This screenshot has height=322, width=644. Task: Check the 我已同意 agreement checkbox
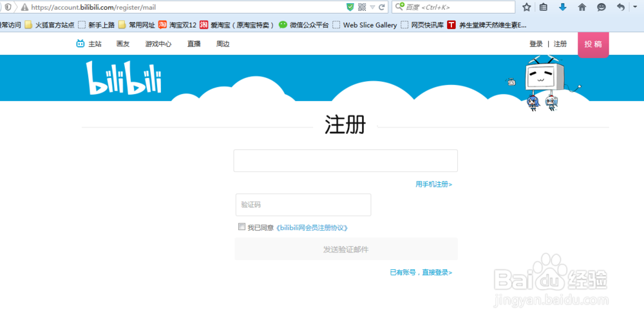241,227
